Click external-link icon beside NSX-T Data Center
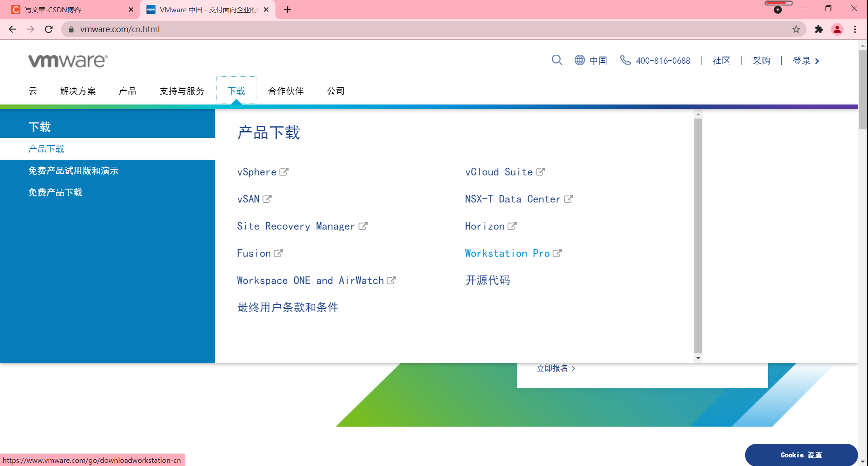The image size is (868, 466). 569,199
